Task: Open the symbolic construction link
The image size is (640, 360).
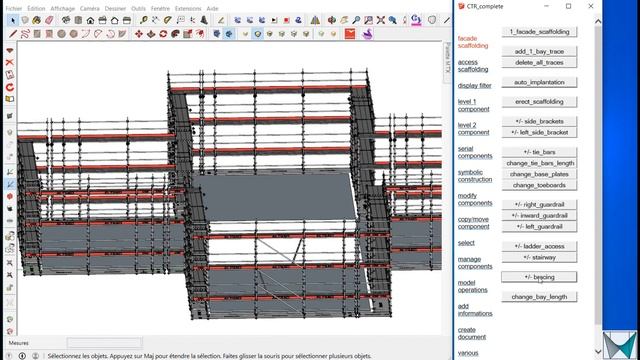Action: click(x=475, y=176)
